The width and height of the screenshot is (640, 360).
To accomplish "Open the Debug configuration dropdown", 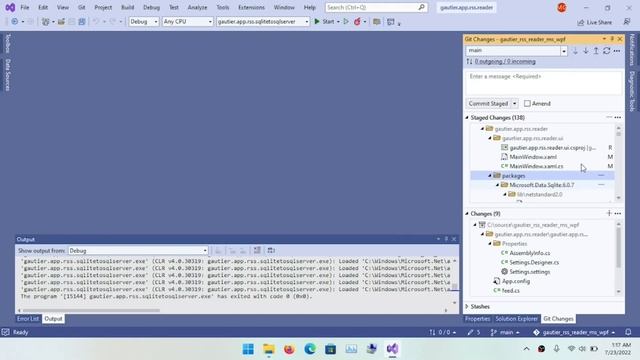I will click(144, 22).
